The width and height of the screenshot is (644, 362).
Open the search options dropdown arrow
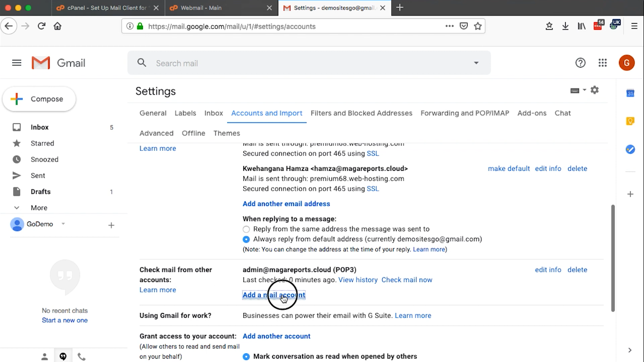tap(476, 63)
